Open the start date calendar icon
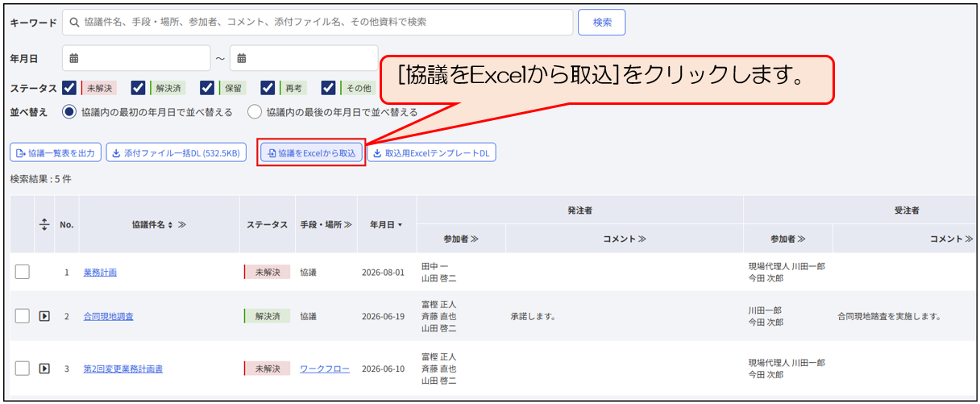The height and width of the screenshot is (404, 980). (74, 58)
